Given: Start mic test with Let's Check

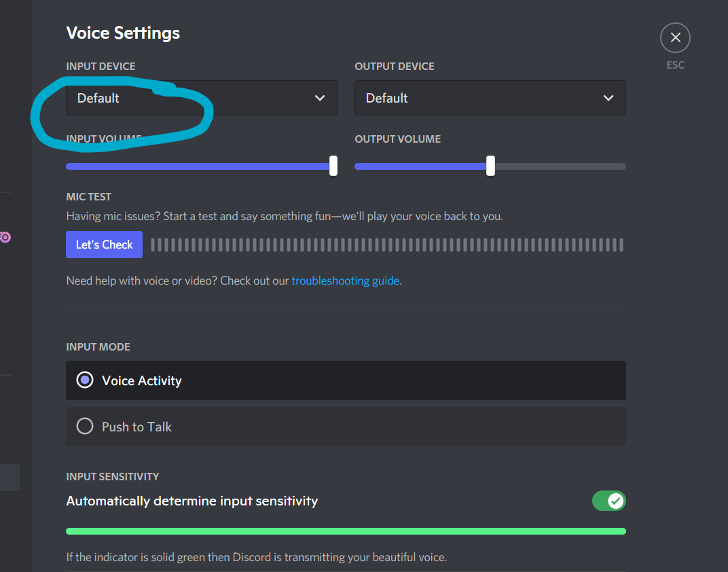Looking at the screenshot, I should tap(104, 245).
